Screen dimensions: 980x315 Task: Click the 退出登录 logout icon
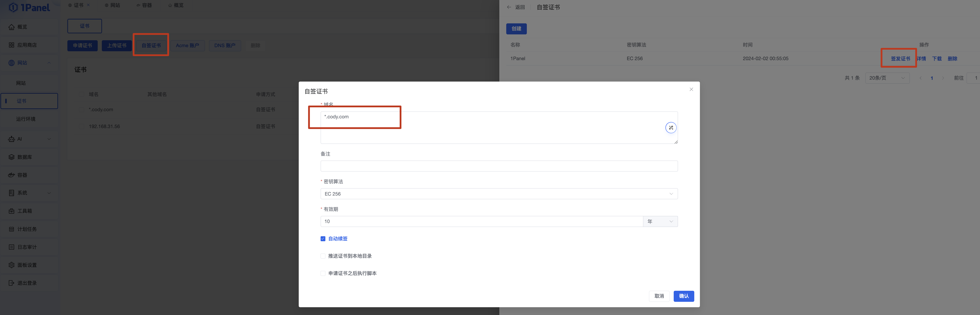click(11, 283)
